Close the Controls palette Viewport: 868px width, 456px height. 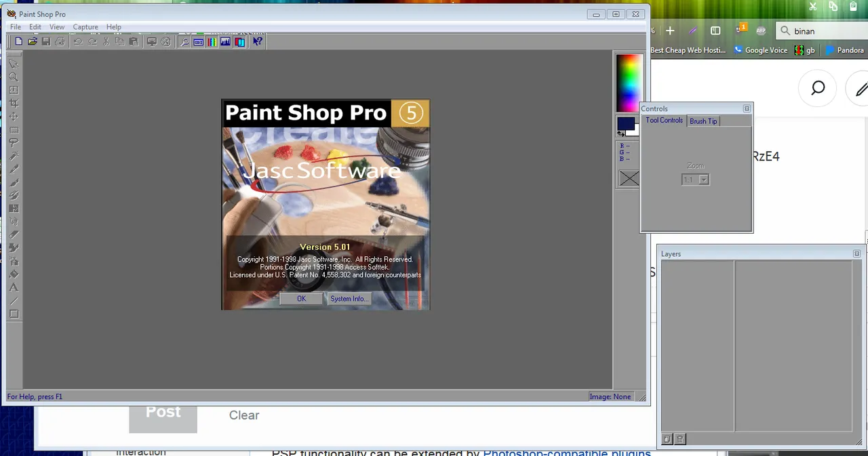pos(747,108)
